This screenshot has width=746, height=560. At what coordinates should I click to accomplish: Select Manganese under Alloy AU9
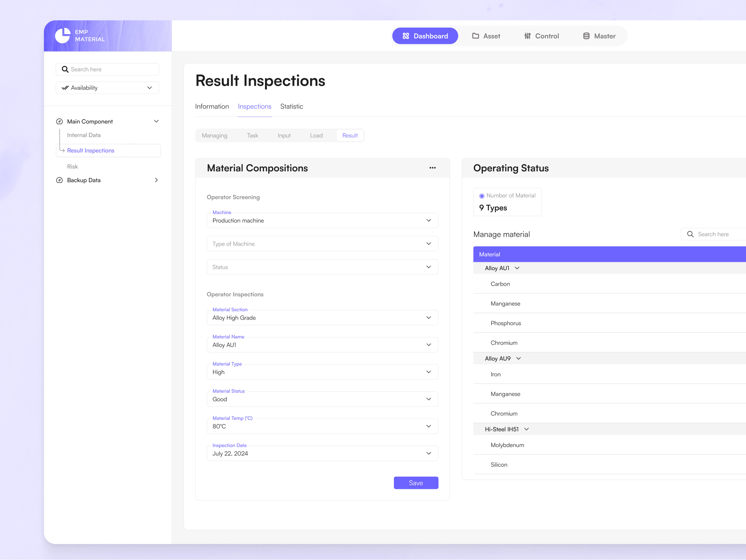coord(610,394)
